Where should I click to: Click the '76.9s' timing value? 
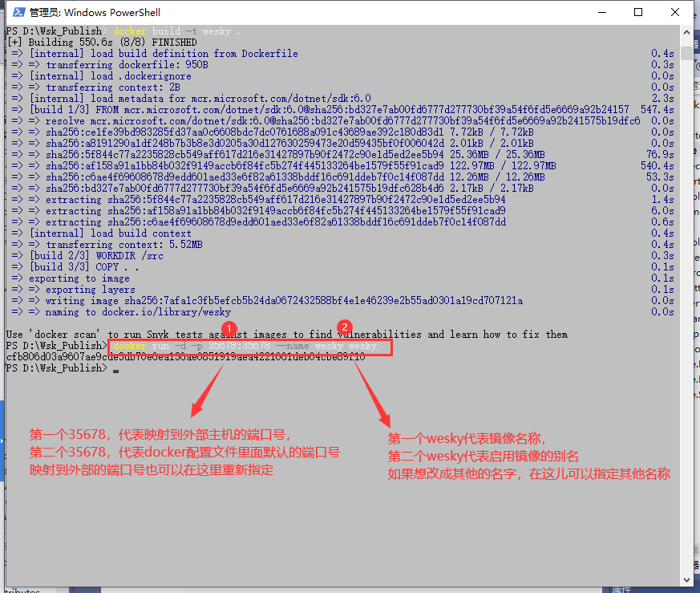click(x=660, y=155)
